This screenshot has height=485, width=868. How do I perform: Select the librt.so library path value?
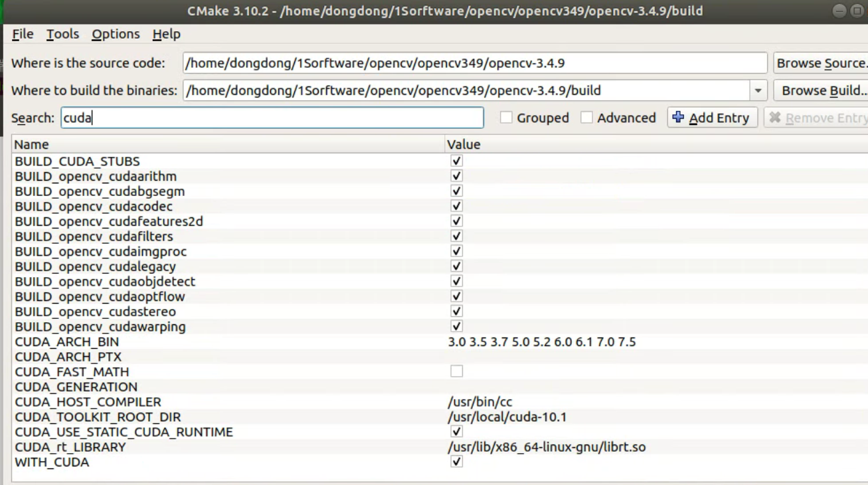point(547,447)
